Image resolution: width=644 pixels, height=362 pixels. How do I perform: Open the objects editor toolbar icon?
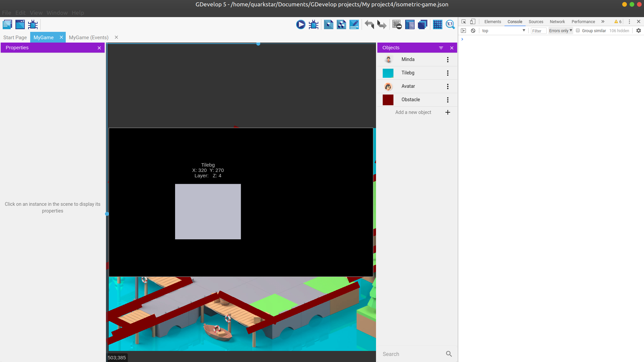coord(329,24)
